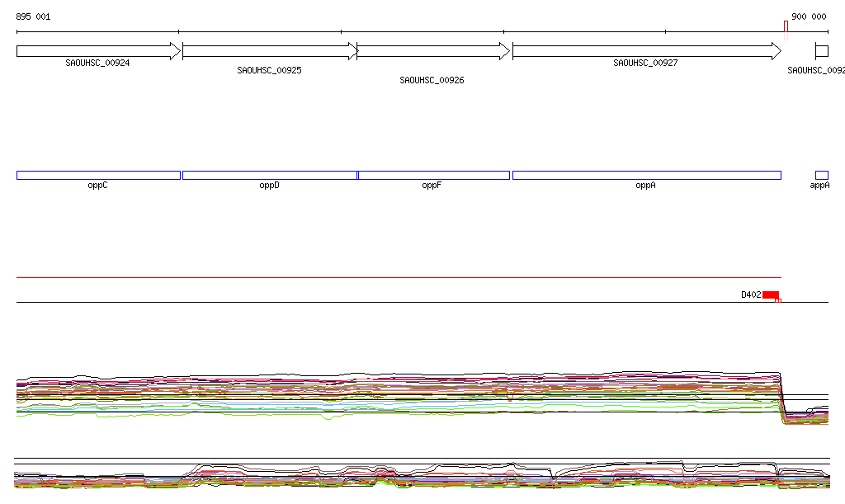Select the SAOUHSC_00925 gene arrow
The image size is (845, 504).
[269, 51]
